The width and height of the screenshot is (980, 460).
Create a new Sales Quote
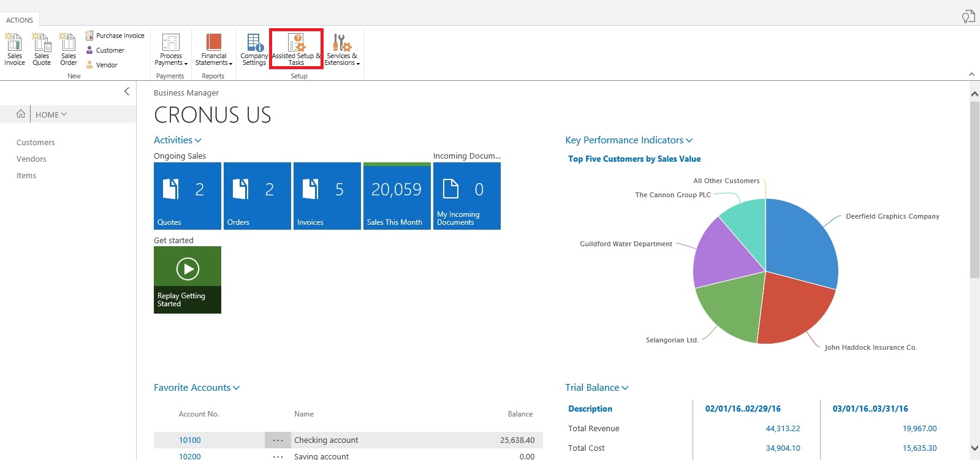point(42,49)
